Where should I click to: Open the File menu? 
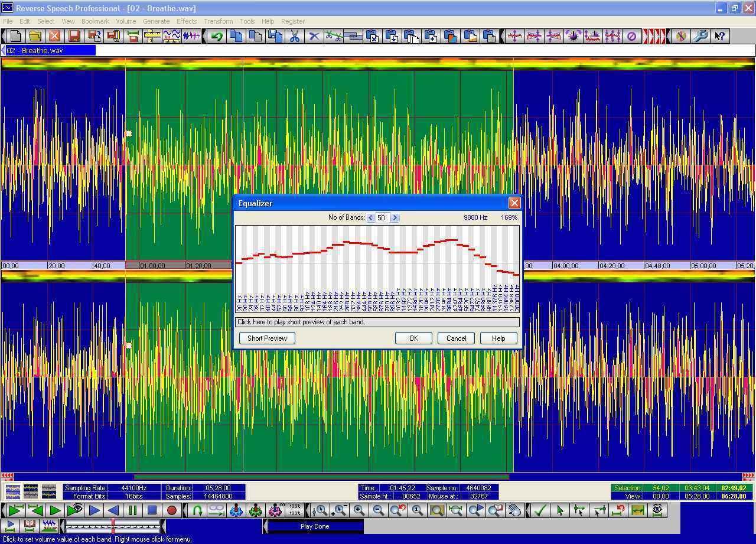(x=8, y=21)
